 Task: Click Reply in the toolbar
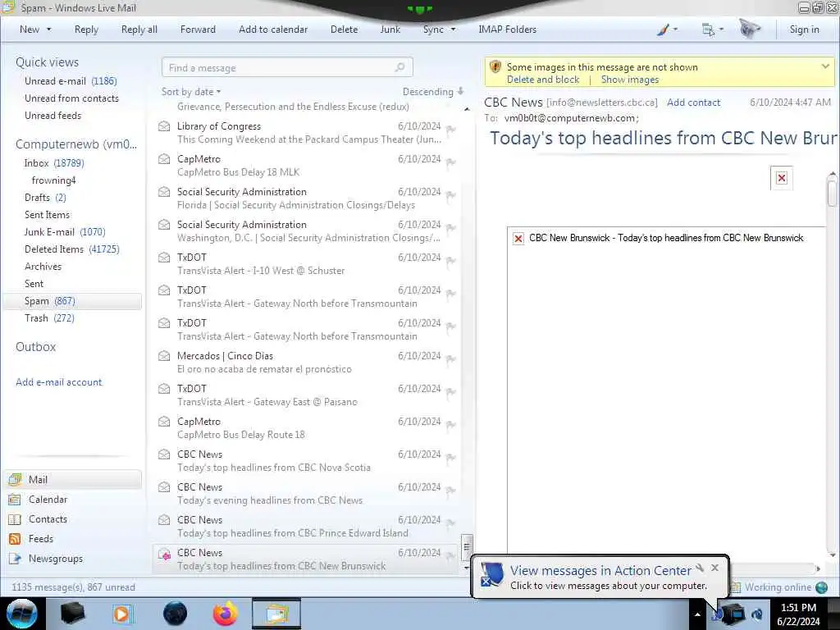pos(86,30)
